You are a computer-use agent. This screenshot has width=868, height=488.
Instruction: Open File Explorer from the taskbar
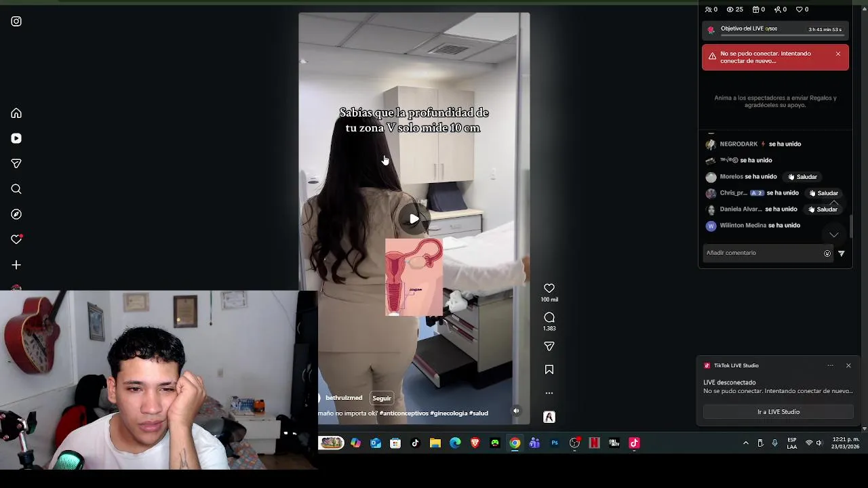(435, 443)
